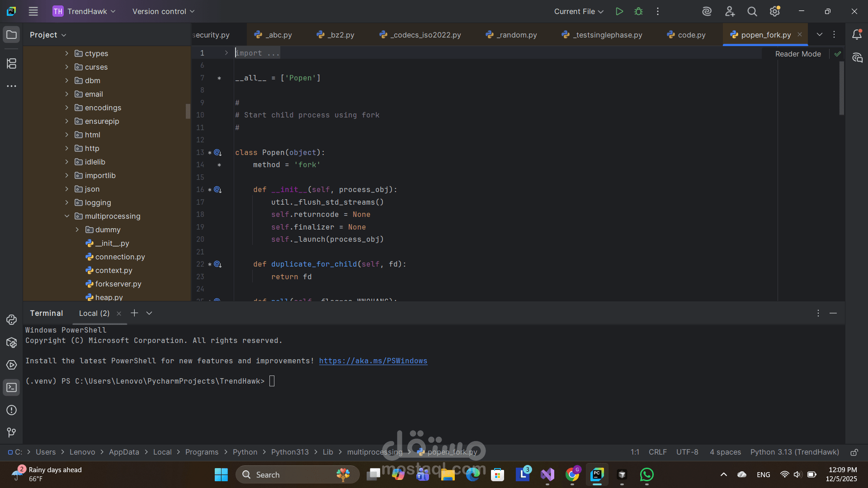Open the IDE notifications bell

[857, 34]
